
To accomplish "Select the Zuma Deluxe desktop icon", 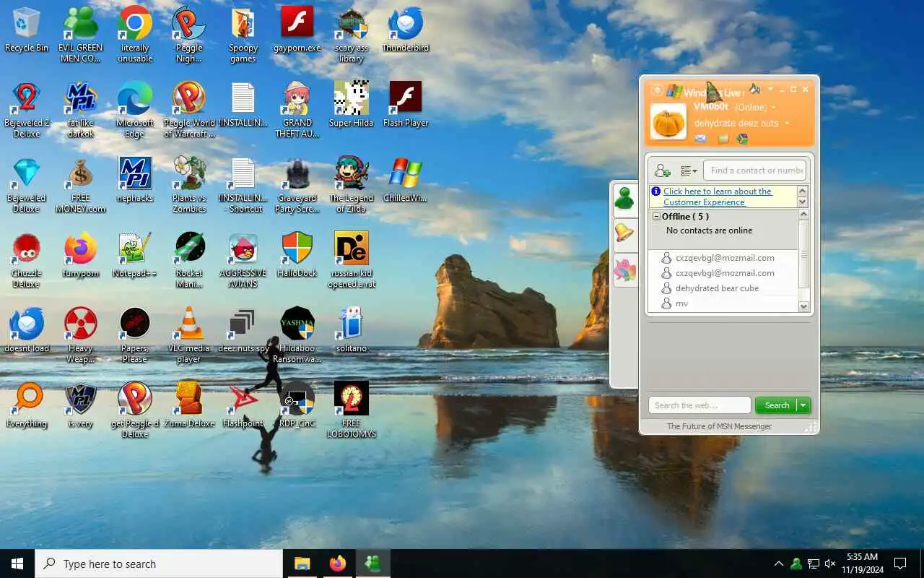I will pyautogui.click(x=189, y=405).
